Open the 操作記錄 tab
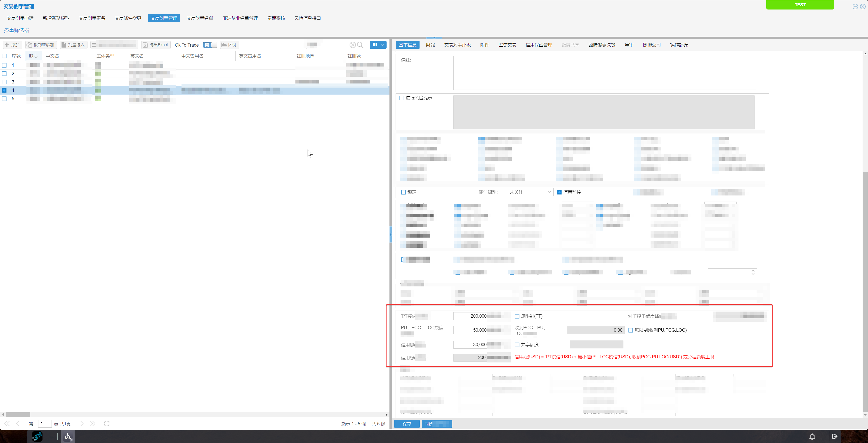Screen dimensions: 868x443 pyautogui.click(x=679, y=45)
